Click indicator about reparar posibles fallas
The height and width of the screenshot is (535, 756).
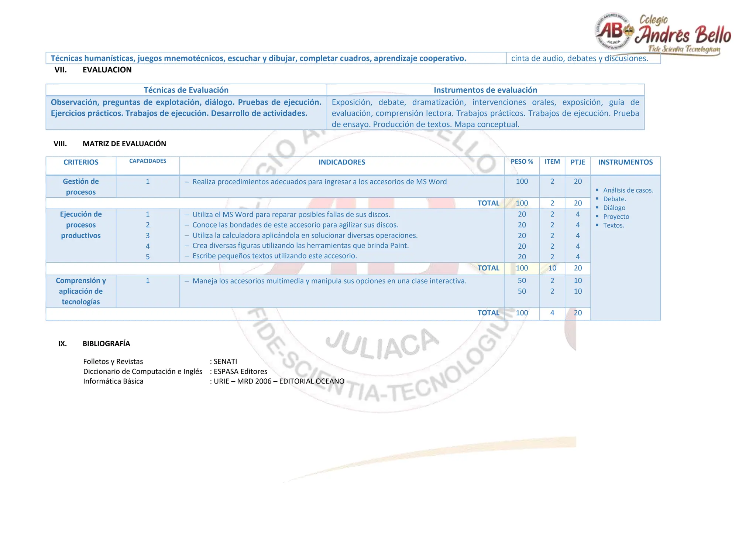(291, 215)
